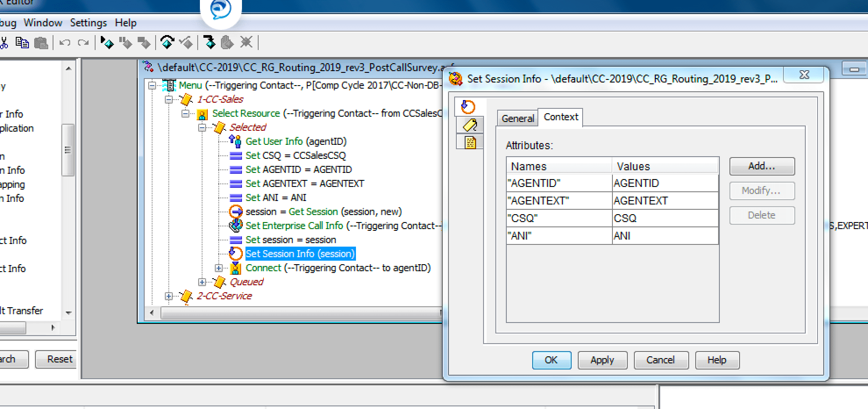The image size is (868, 409).
Task: Click the validate script check icon
Action: click(186, 43)
